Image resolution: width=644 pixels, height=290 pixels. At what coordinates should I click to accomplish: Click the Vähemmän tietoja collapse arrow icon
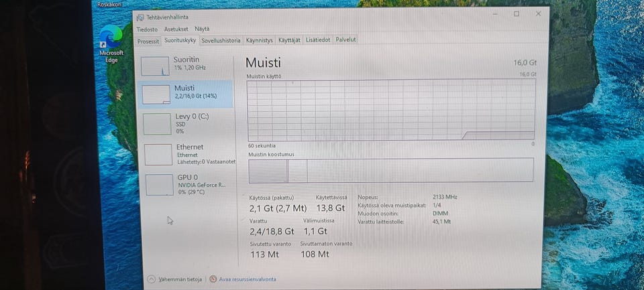(152, 279)
